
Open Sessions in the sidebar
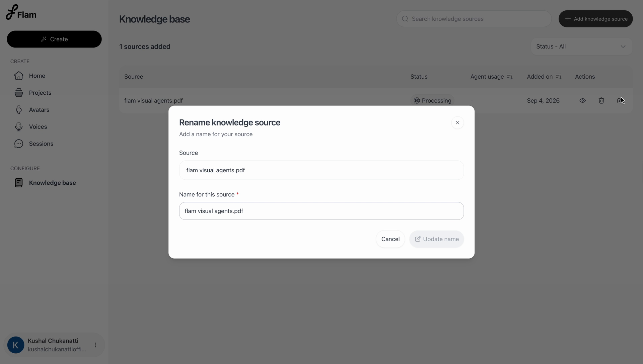pos(41,144)
